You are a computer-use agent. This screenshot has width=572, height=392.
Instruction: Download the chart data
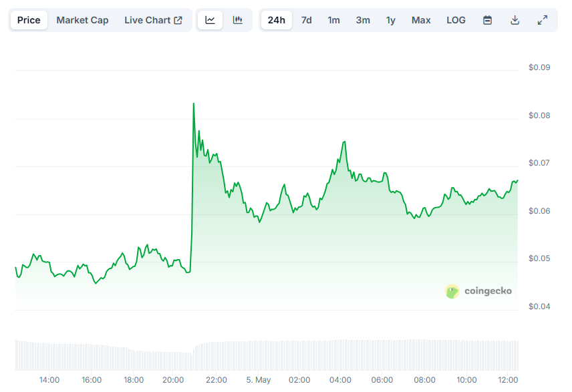[515, 20]
